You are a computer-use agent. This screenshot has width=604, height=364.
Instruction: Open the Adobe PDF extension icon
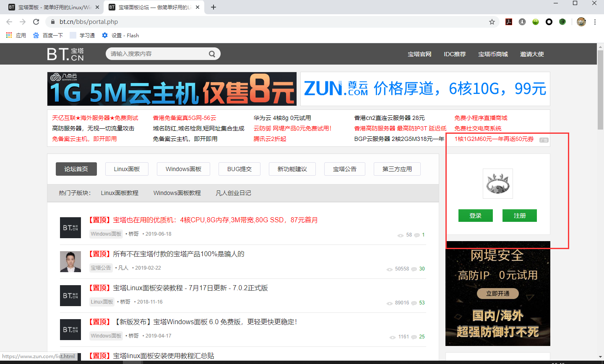tap(509, 22)
